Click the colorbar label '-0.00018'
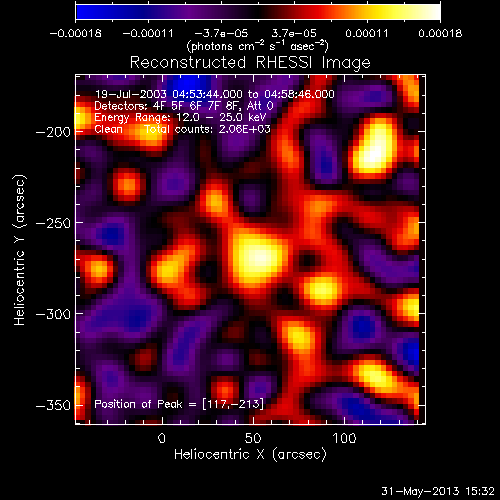This screenshot has height=500, width=500. click(x=76, y=33)
